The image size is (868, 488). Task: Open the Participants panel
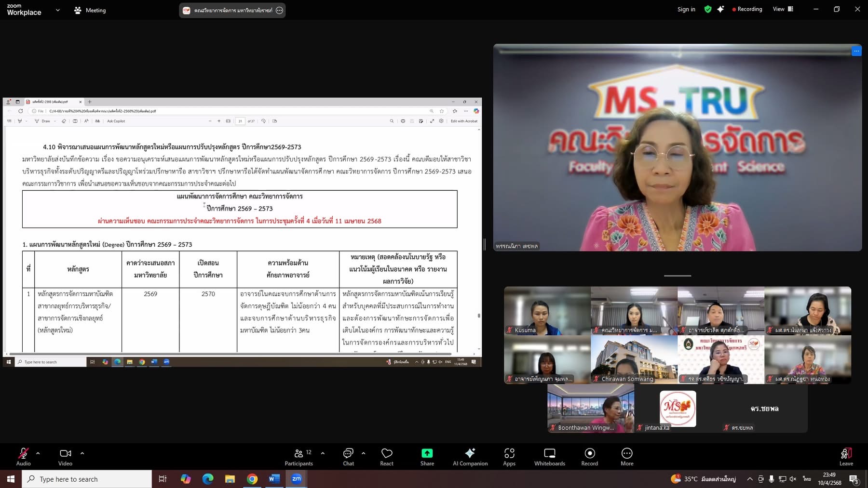pyautogui.click(x=298, y=457)
